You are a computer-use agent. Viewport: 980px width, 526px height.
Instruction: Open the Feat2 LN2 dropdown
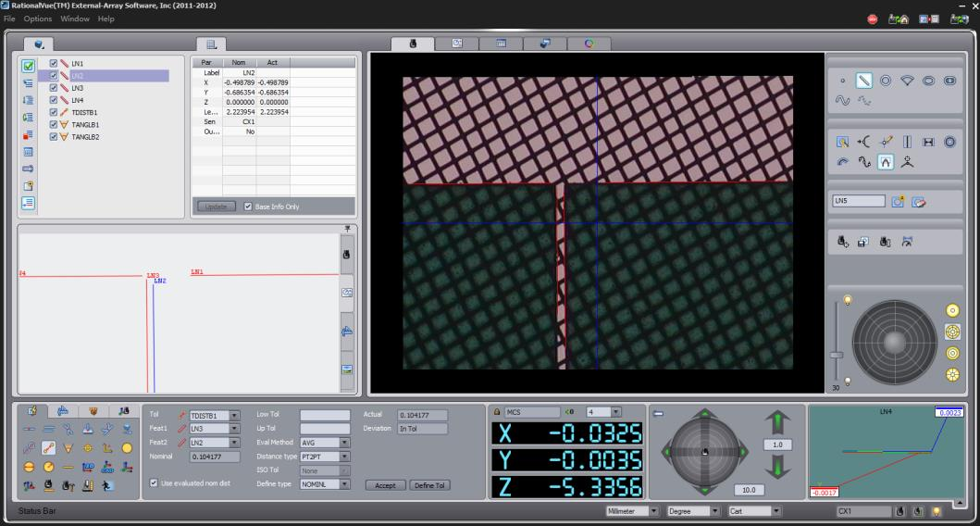pyautogui.click(x=234, y=442)
